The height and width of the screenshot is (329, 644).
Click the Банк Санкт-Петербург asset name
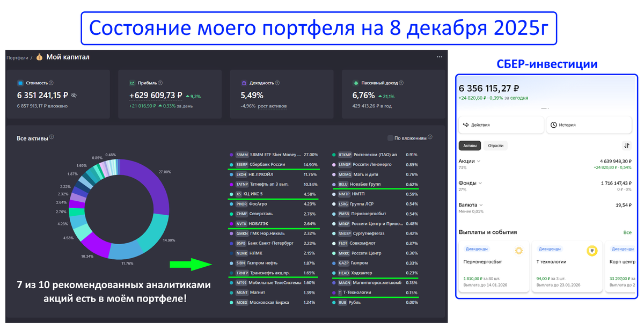271,244
